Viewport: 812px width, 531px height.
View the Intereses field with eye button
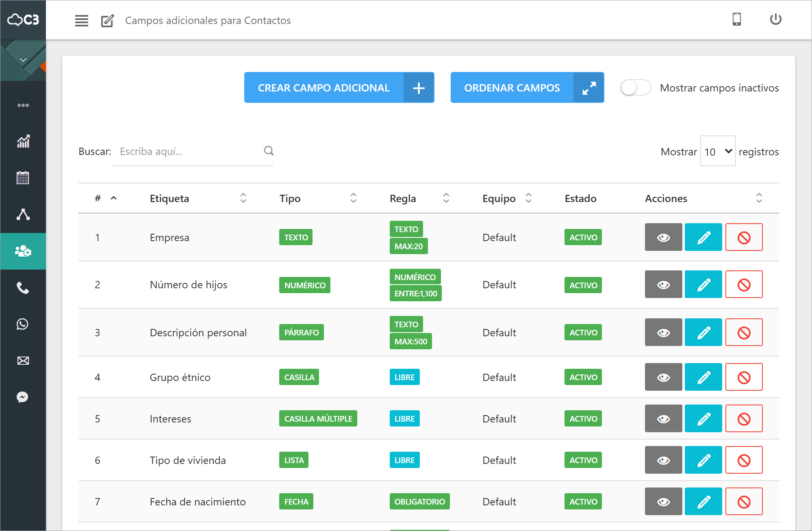(x=663, y=419)
